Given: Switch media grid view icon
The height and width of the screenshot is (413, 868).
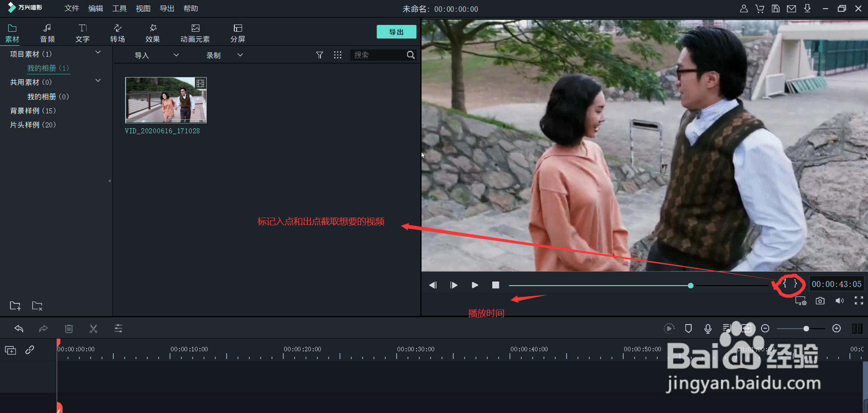Looking at the screenshot, I should coord(338,55).
